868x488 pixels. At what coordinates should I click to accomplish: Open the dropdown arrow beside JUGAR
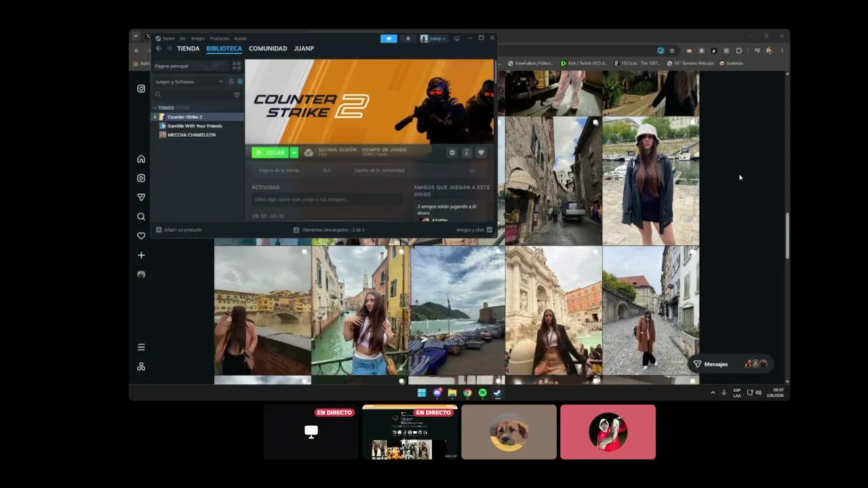point(294,152)
